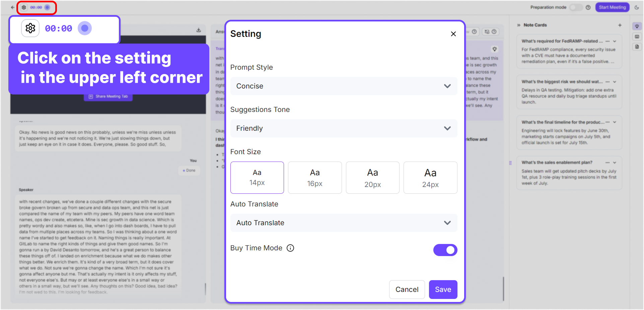Click the back arrow in the top bar
The height and width of the screenshot is (310, 644).
(x=13, y=7)
